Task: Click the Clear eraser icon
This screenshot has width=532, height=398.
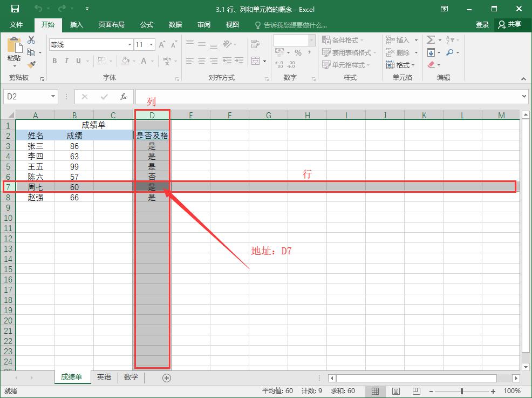Action: (x=431, y=65)
